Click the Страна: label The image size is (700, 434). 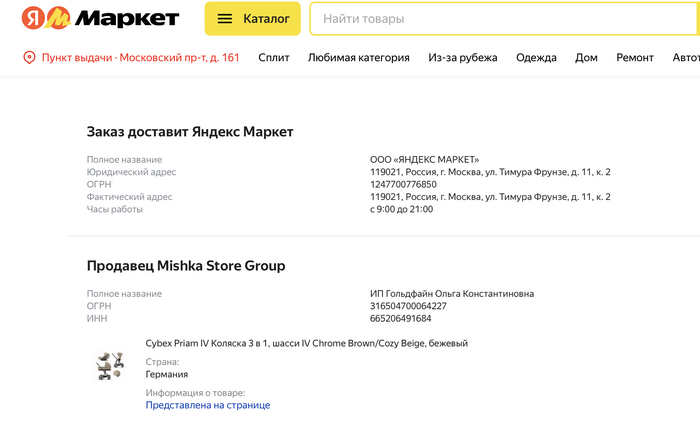pos(162,362)
